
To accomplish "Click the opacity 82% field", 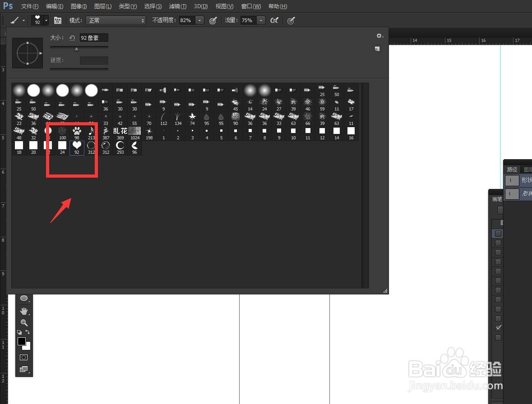I will point(187,20).
